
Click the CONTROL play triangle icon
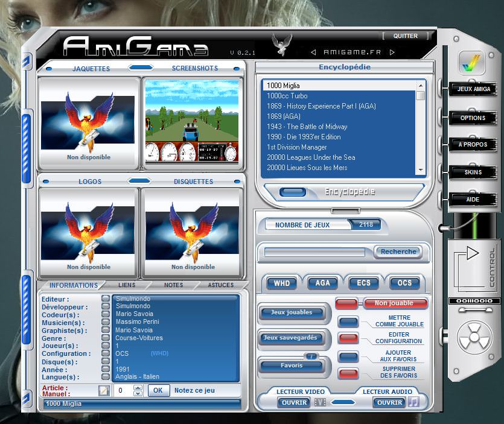pyautogui.click(x=473, y=253)
